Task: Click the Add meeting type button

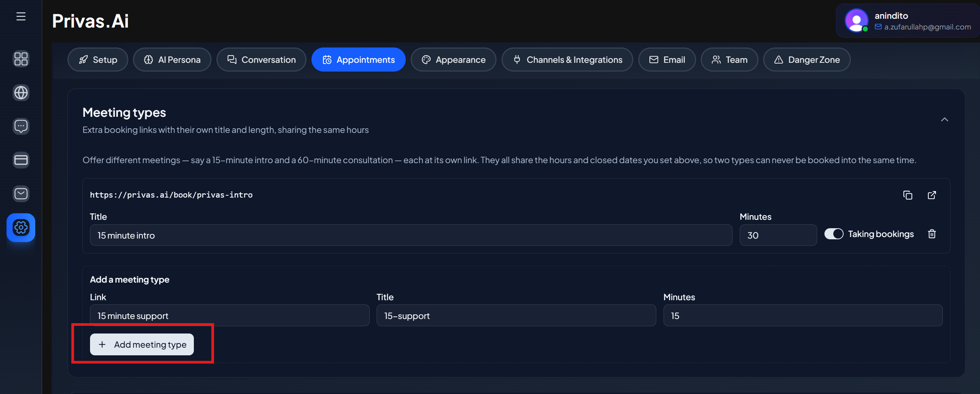Action: point(142,345)
